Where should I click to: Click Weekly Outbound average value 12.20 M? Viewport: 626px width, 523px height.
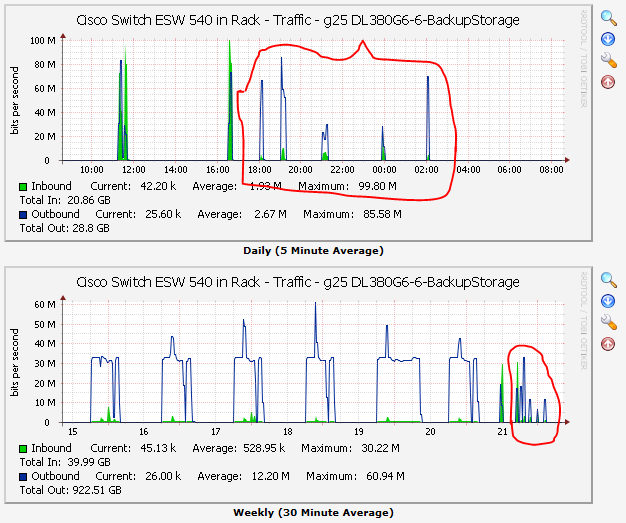(x=270, y=476)
